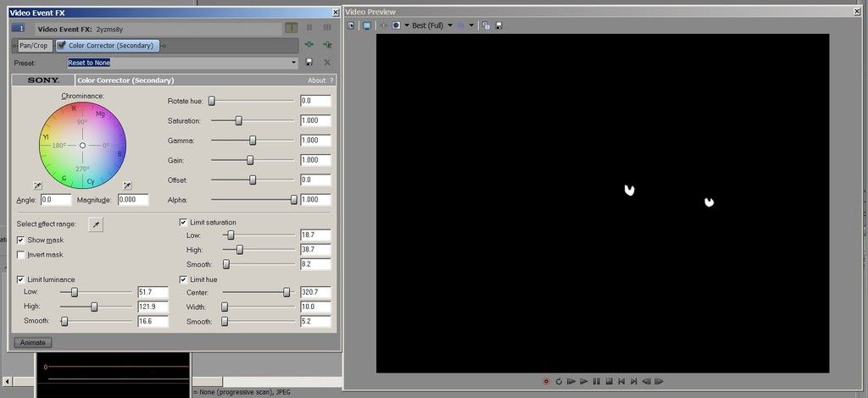Viewport: 868px width, 398px height.
Task: Select the Color Corrector (Secondary) chain tab
Action: point(108,45)
